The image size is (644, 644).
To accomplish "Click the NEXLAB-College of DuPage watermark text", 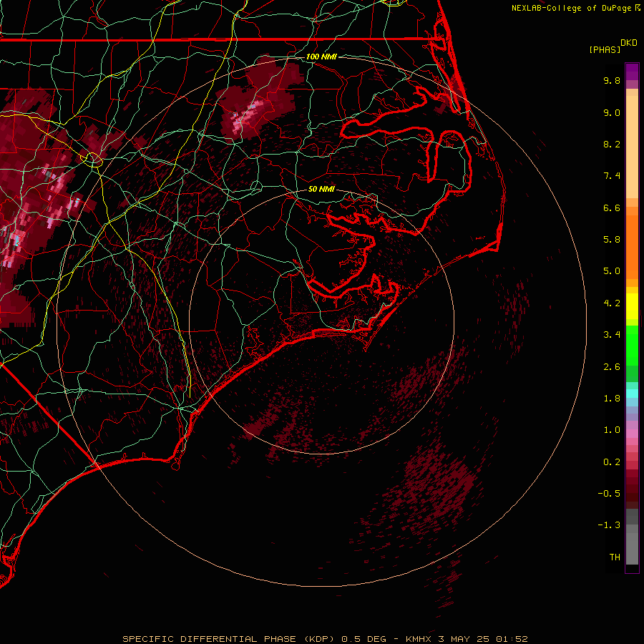I will pyautogui.click(x=571, y=8).
